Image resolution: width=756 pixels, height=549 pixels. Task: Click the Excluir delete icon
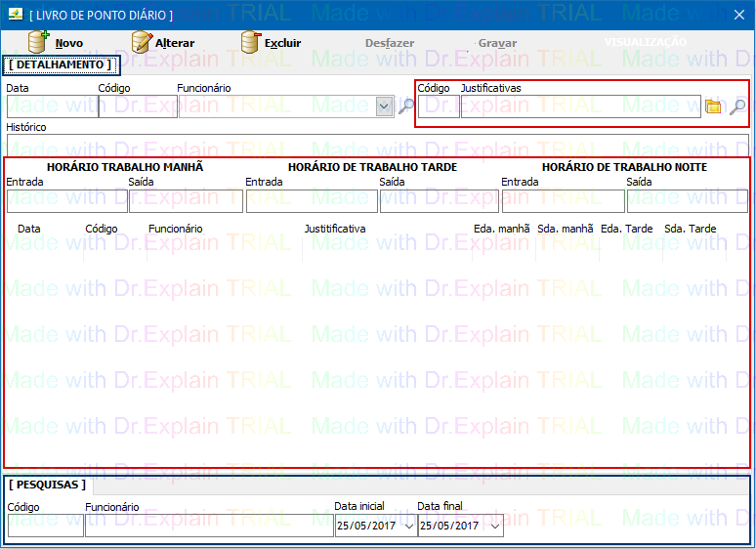point(251,43)
